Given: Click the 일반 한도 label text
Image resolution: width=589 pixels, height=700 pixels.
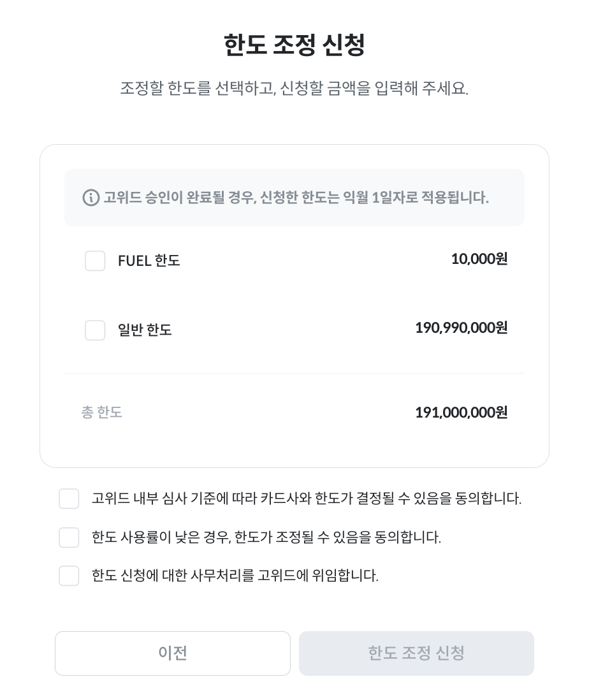Looking at the screenshot, I should tap(145, 330).
